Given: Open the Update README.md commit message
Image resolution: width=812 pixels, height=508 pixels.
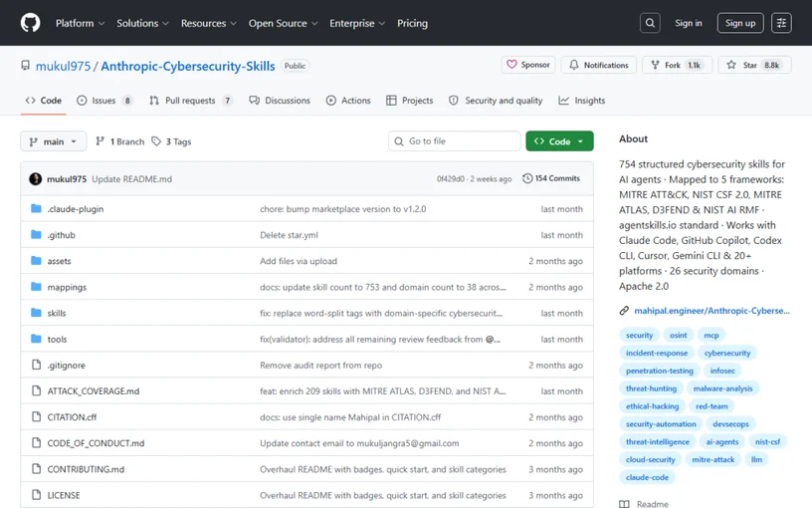Looking at the screenshot, I should pyautogui.click(x=131, y=179).
